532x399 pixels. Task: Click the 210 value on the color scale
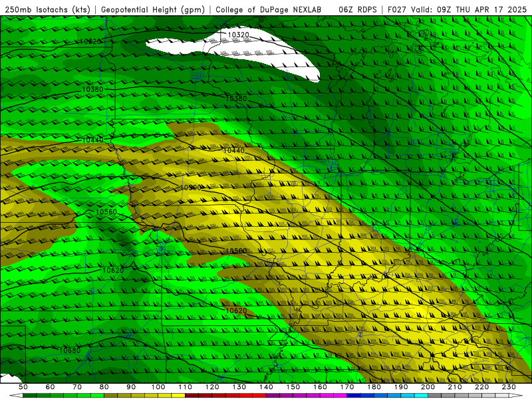click(455, 387)
